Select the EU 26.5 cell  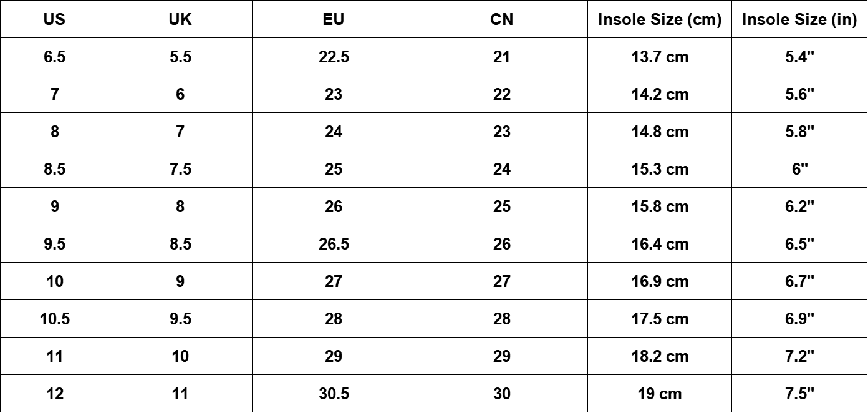334,244
